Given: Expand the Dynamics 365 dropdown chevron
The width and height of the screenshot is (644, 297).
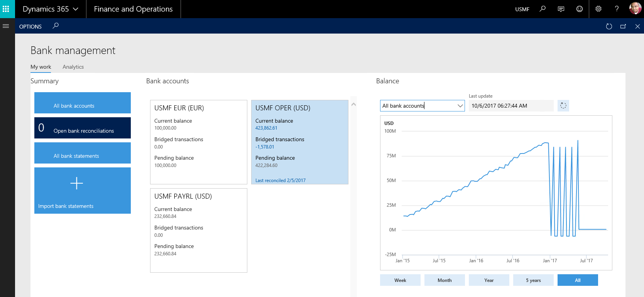Looking at the screenshot, I should tap(76, 9).
